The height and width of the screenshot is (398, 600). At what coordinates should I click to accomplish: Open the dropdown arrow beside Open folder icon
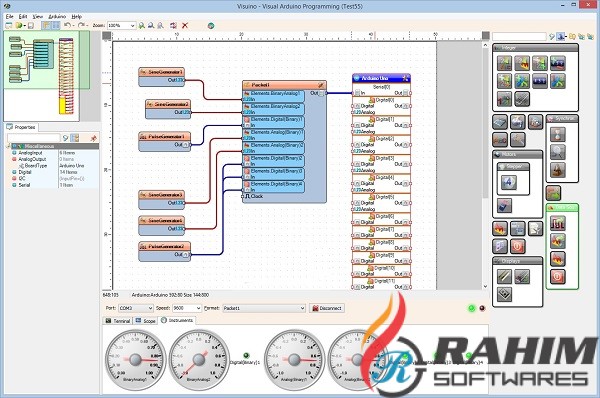[24, 26]
